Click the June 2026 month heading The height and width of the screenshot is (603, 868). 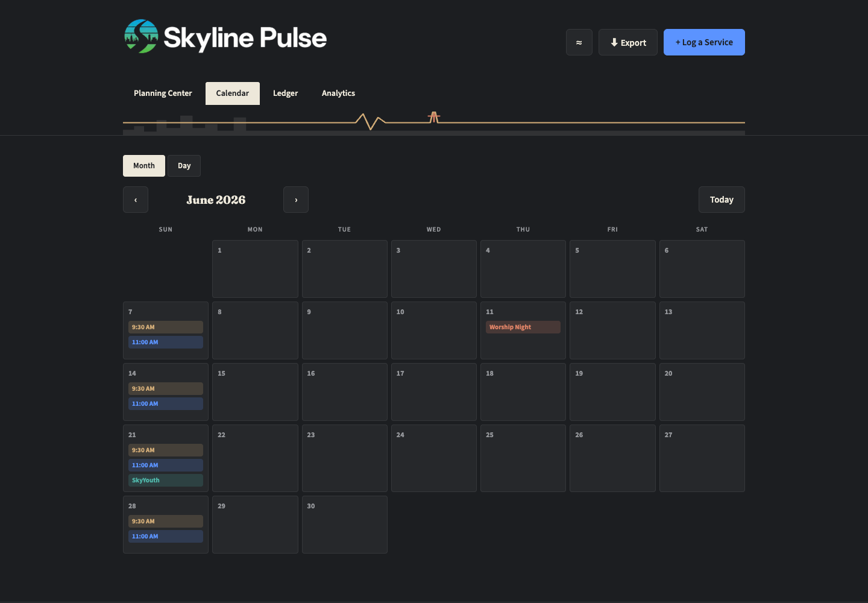point(216,200)
